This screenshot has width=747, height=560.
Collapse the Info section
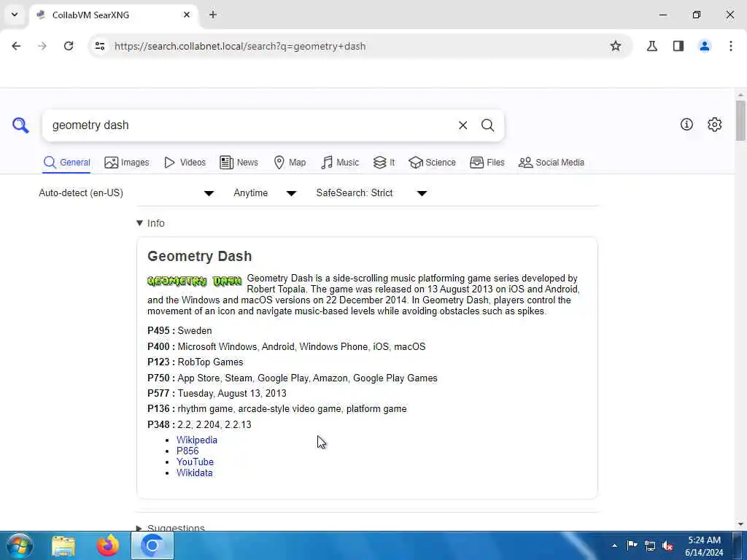(x=150, y=223)
